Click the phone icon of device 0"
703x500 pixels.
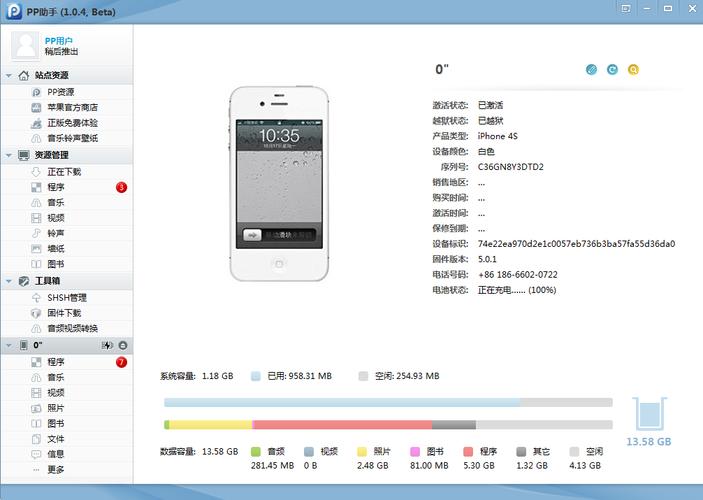24,345
